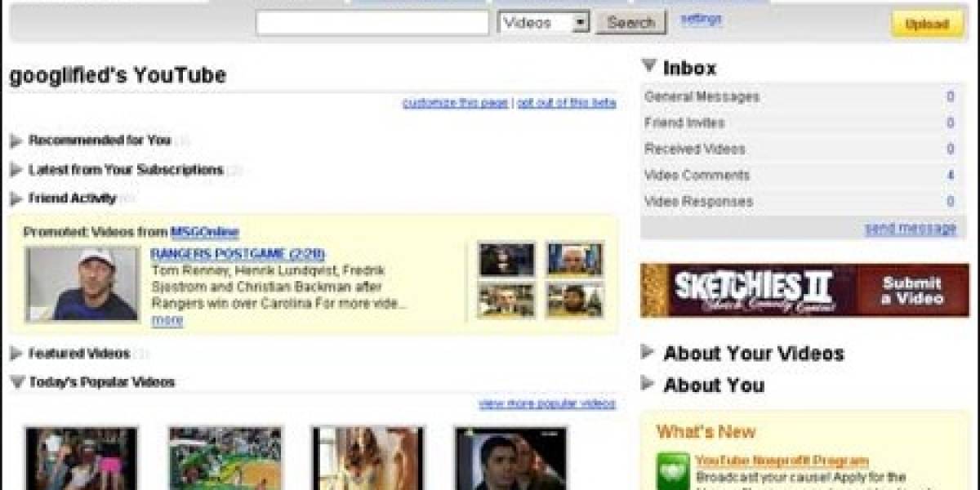Click Submit a Video on Sketchies banner
The height and width of the screenshot is (490, 980).
point(911,291)
